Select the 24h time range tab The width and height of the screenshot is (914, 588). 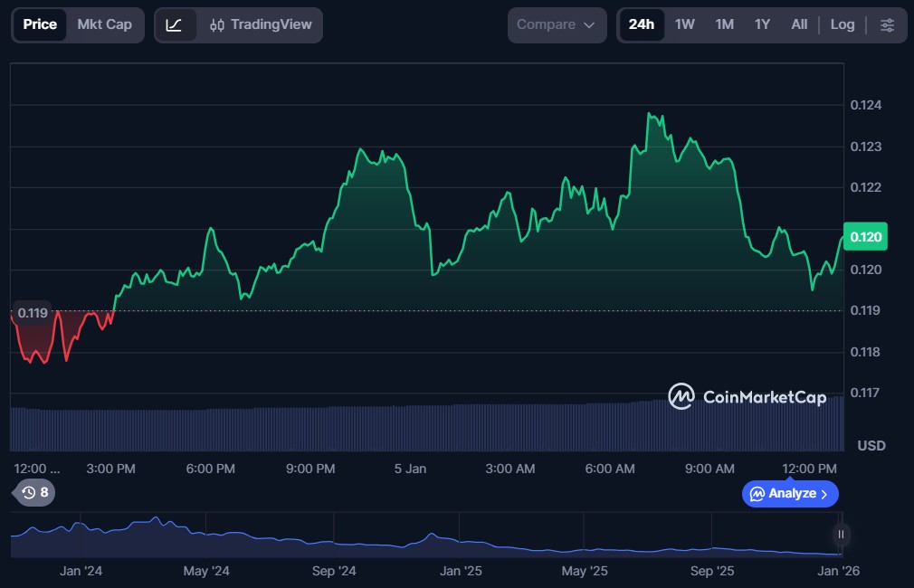641,24
